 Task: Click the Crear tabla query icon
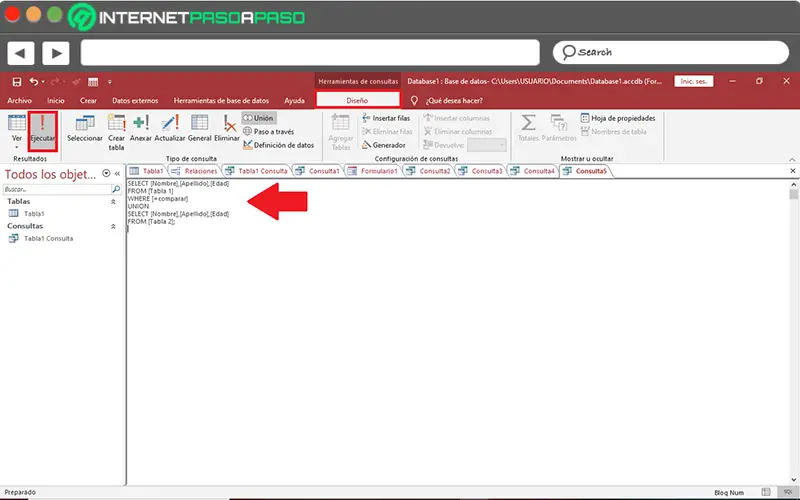click(116, 132)
